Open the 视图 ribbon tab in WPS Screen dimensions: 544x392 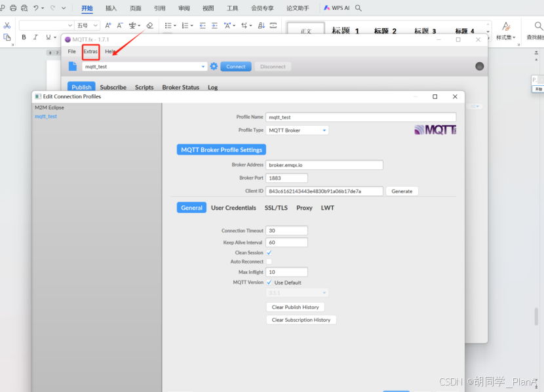pos(208,8)
